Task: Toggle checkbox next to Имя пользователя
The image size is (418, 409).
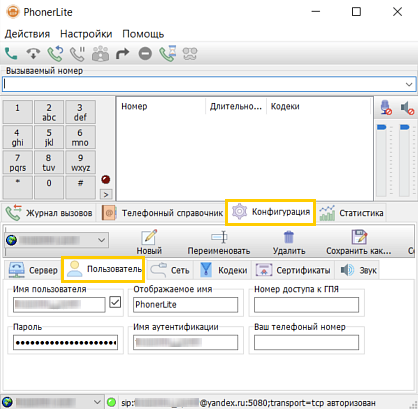Action: [x=115, y=302]
